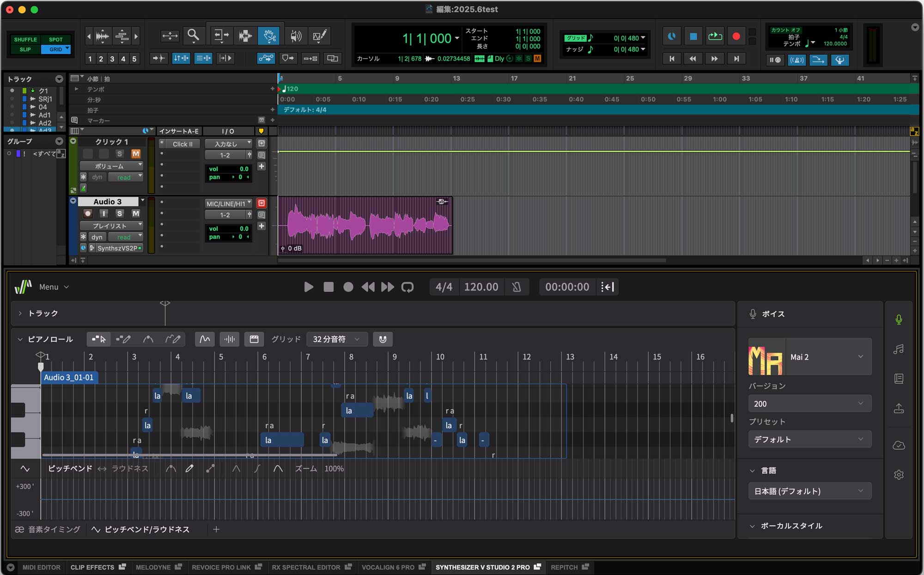Switch to REPITCH tab
Viewport: 924px width, 575px height.
[564, 568]
